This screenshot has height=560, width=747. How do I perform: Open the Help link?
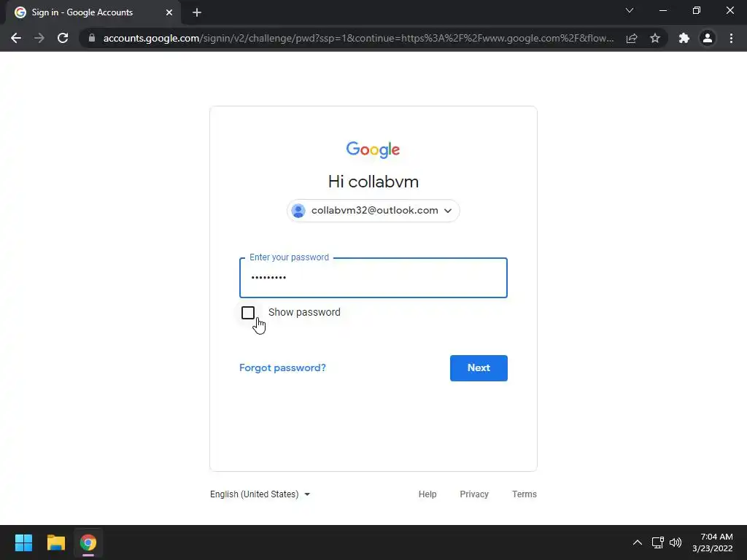(427, 494)
